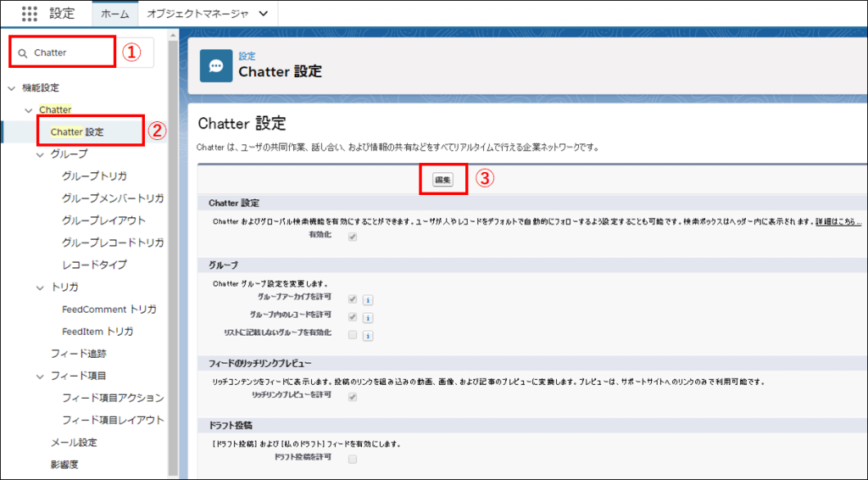Open FeedComment トリガ in the sidebar
Image resolution: width=868 pixels, height=480 pixels.
click(109, 310)
